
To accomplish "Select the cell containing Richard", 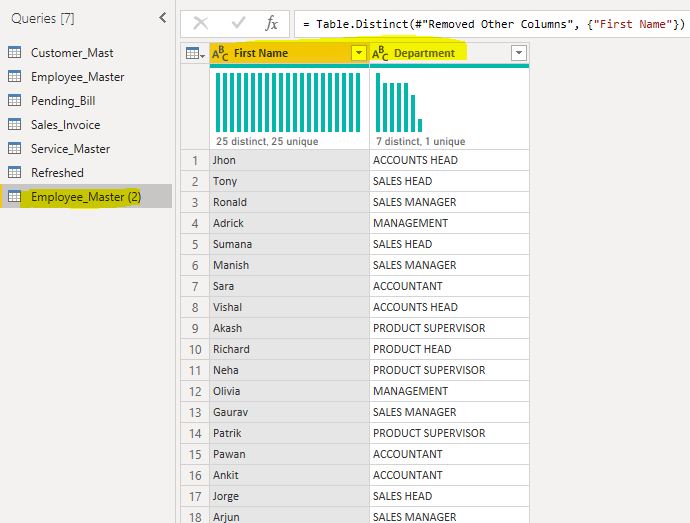I will coord(290,349).
